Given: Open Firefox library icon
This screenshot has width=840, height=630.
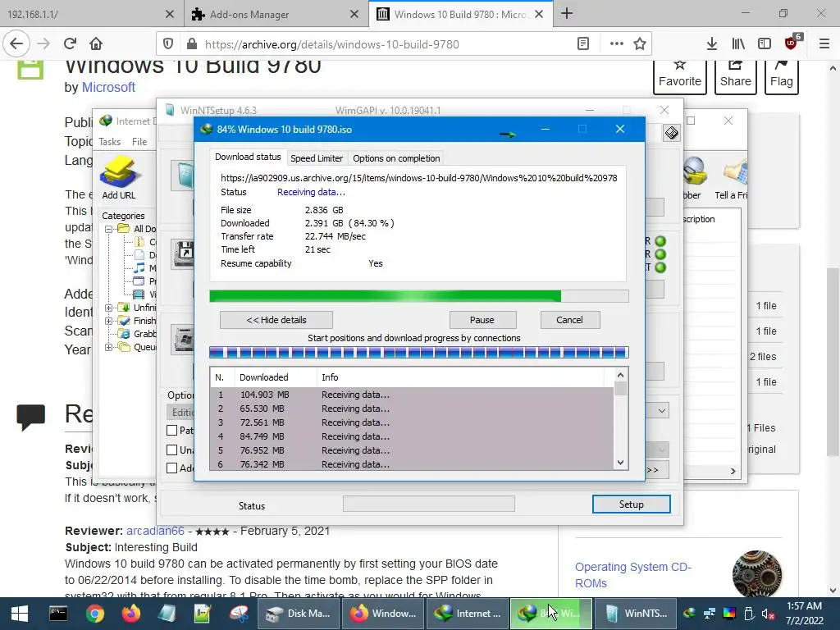Looking at the screenshot, I should pos(738,44).
